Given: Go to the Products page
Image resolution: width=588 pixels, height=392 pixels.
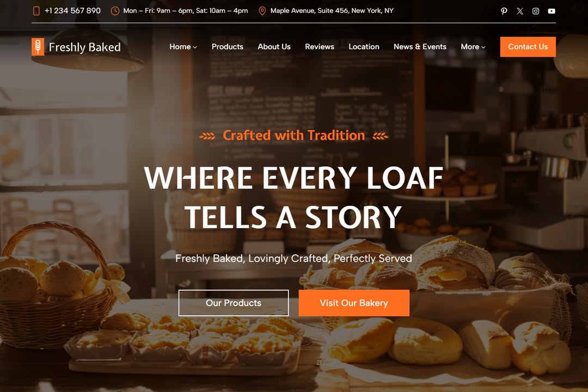Looking at the screenshot, I should coord(227,46).
